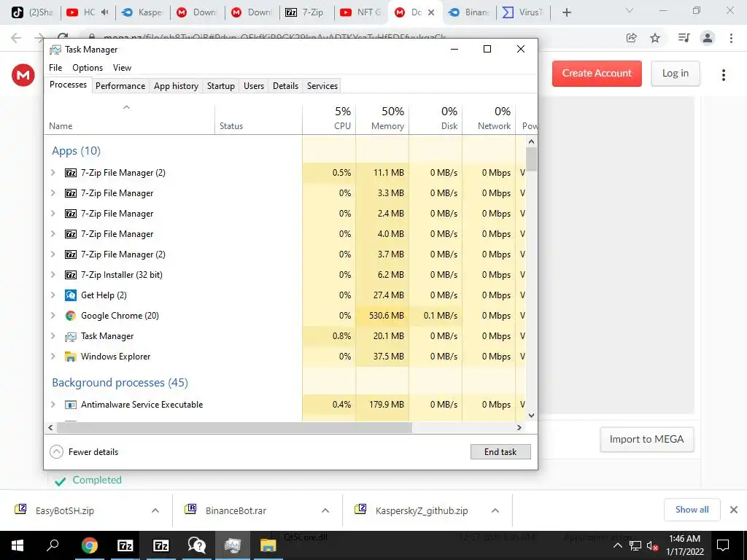The height and width of the screenshot is (560, 747).
Task: Sort processes by CPU column header
Action: click(329, 118)
